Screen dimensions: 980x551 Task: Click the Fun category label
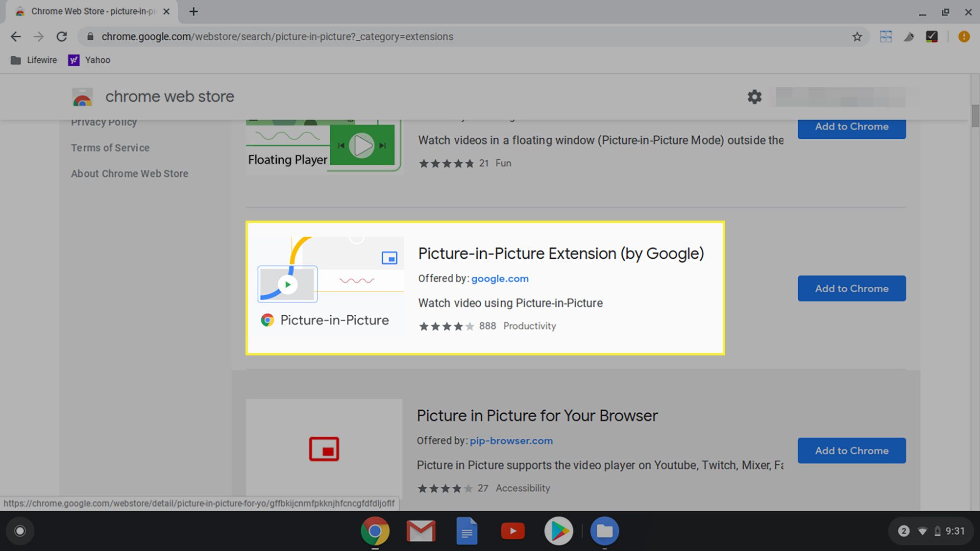coord(503,163)
